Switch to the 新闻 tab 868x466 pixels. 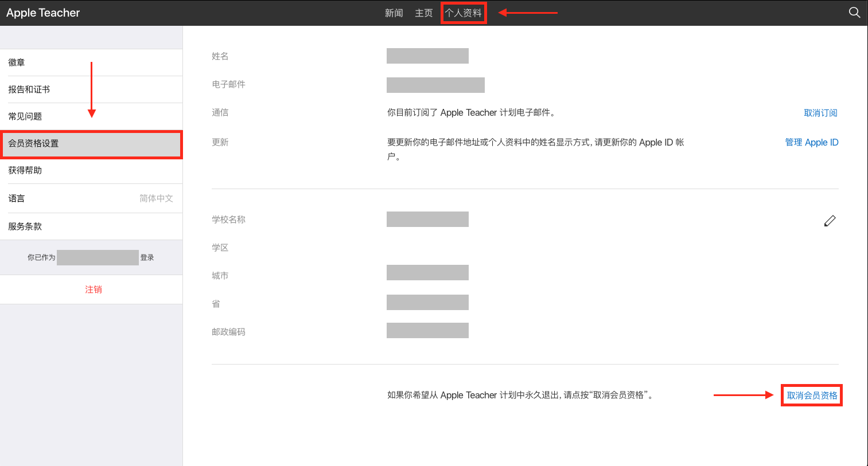394,13
